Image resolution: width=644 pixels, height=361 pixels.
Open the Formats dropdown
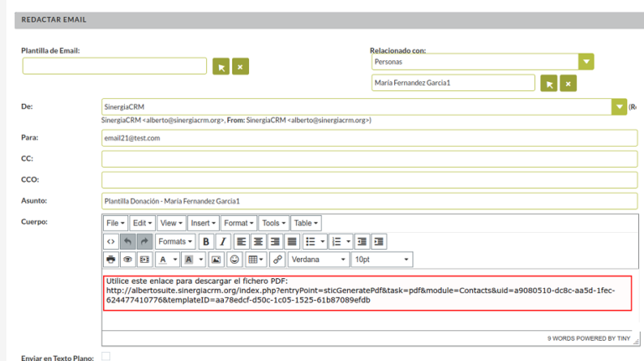tap(175, 241)
